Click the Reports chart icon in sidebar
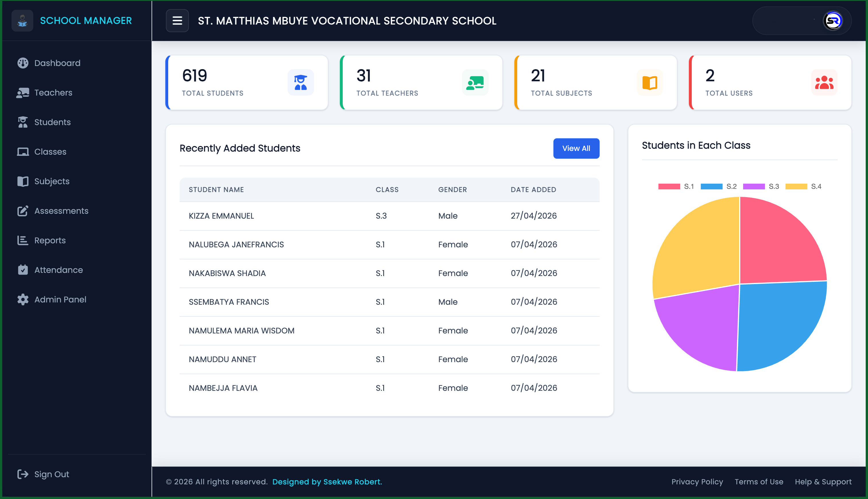 23,240
